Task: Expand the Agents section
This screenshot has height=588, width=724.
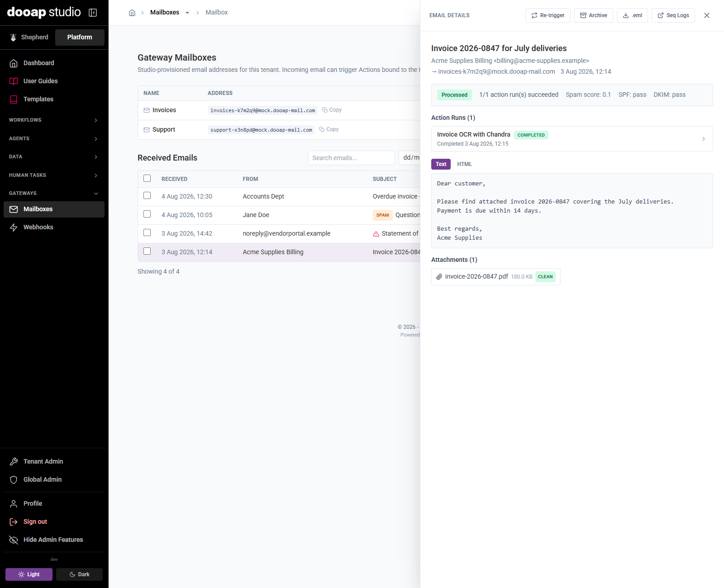Action: pos(54,138)
